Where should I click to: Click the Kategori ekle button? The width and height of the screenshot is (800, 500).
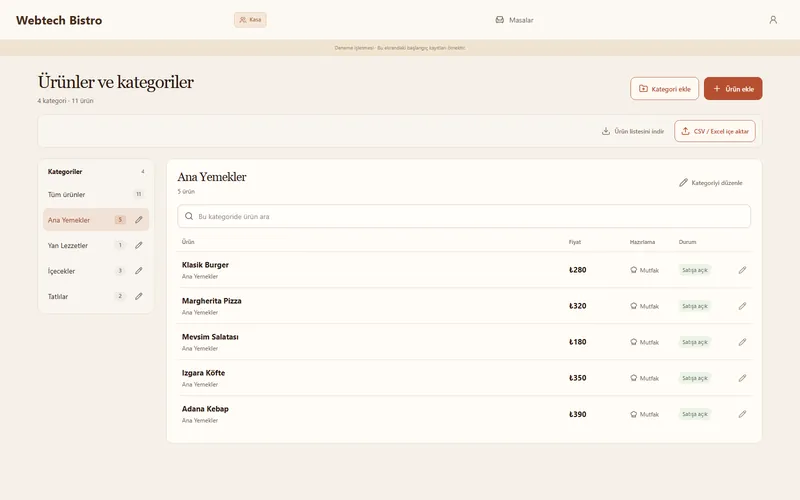(664, 89)
